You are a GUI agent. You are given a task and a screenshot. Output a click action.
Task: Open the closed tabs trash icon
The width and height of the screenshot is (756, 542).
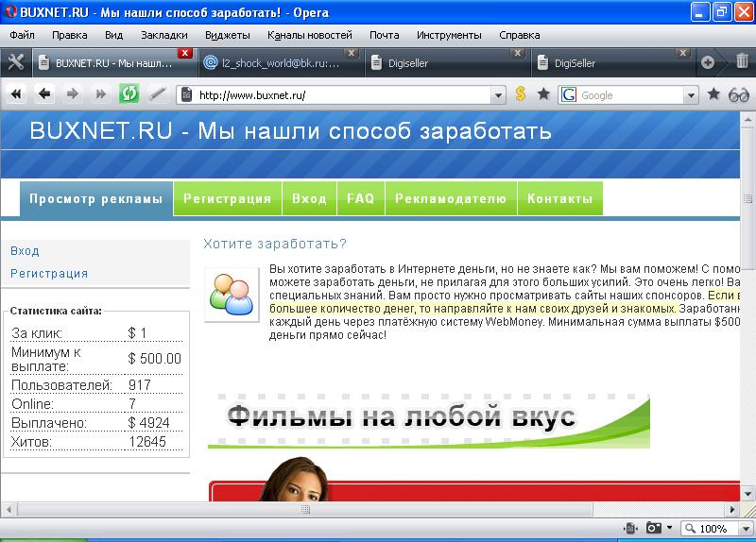(742, 61)
